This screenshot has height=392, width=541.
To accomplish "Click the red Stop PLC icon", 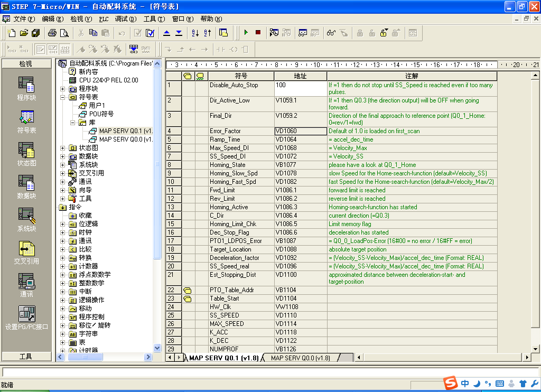I will [258, 32].
